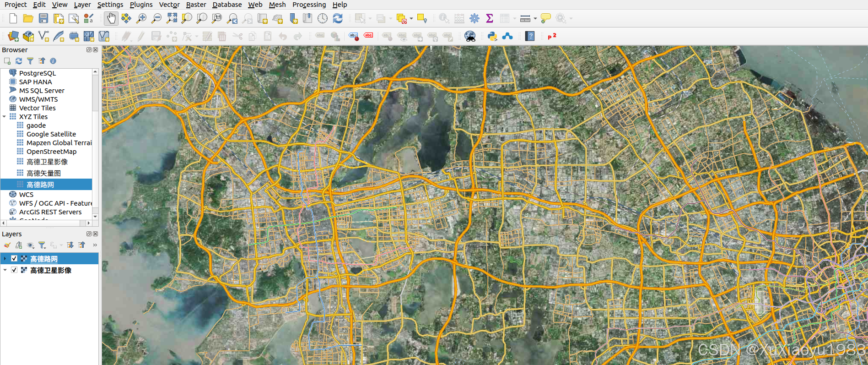Select 高德矢量图 in browser tree
The height and width of the screenshot is (365, 868).
coord(43,173)
